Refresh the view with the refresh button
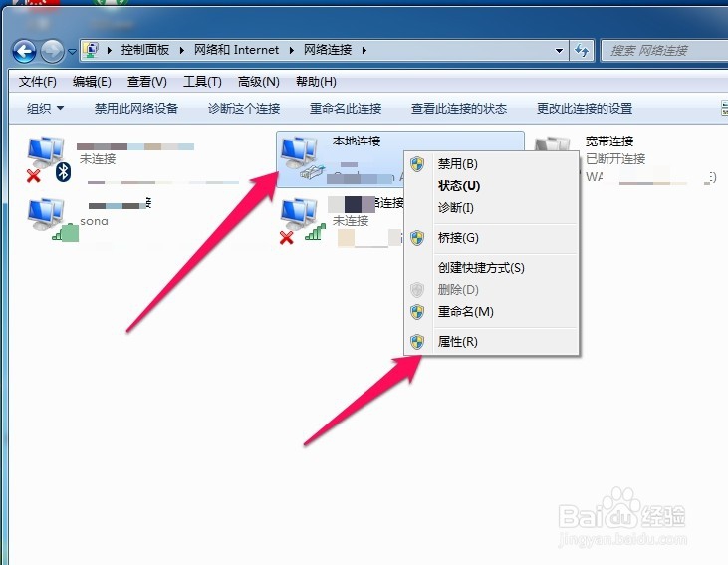The image size is (728, 565). (582, 50)
